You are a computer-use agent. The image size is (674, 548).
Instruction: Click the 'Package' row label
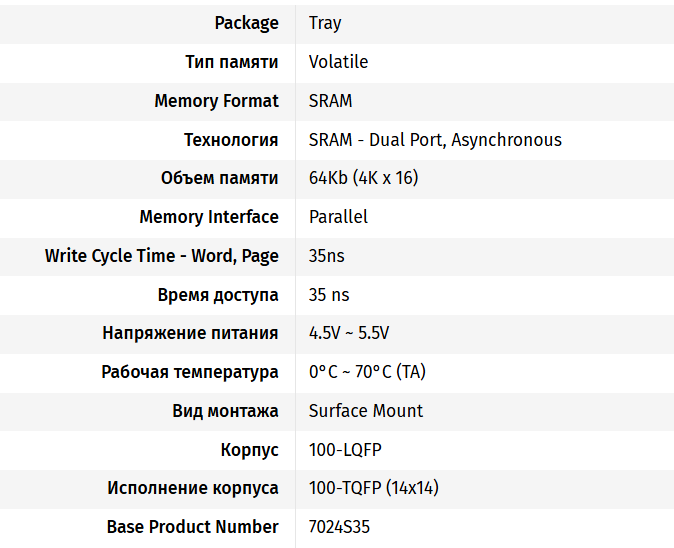click(246, 23)
